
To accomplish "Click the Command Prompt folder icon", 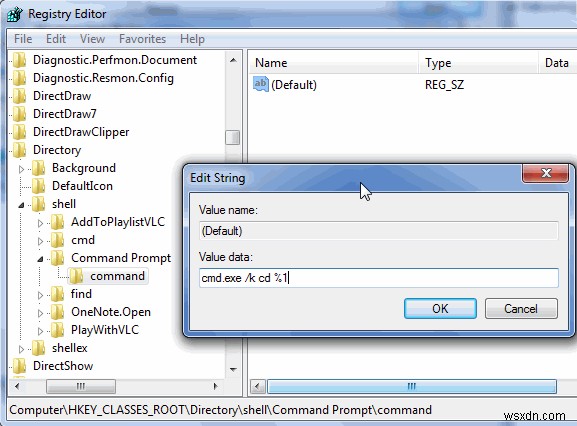I will coord(57,258).
